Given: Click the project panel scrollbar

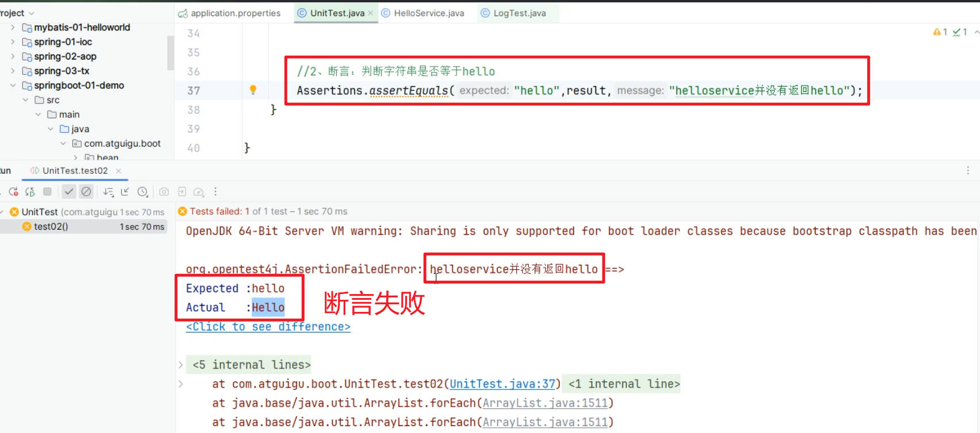Looking at the screenshot, I should (170, 53).
